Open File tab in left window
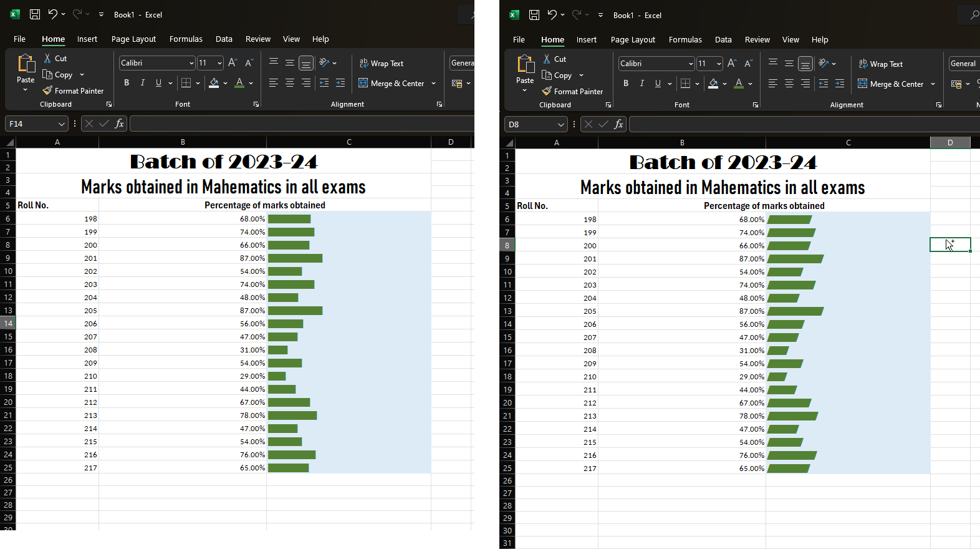Viewport: 980px width, 549px height. (19, 39)
